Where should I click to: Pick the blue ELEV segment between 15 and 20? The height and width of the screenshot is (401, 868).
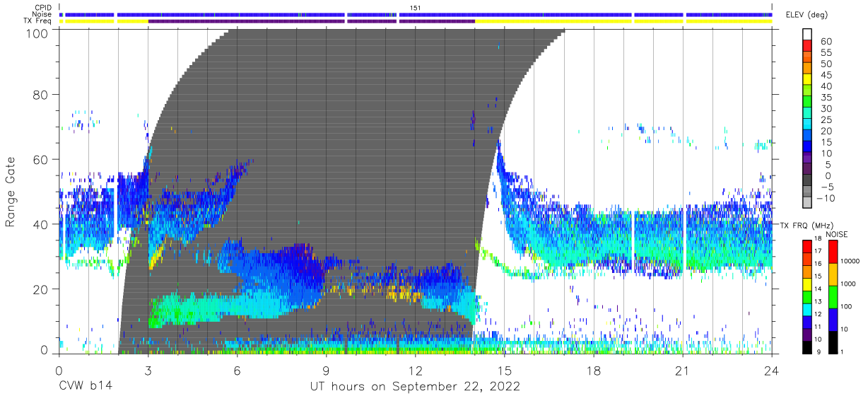coord(807,136)
